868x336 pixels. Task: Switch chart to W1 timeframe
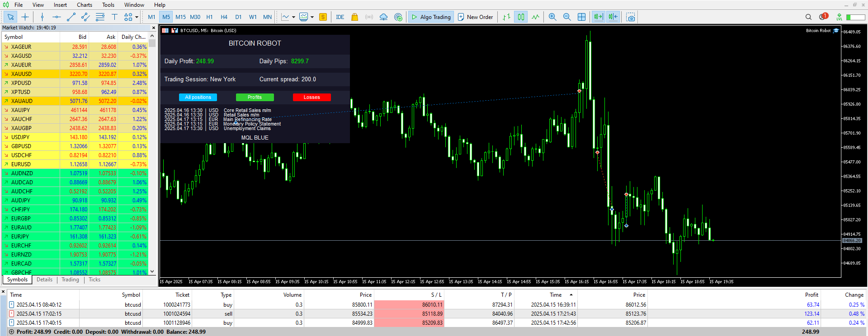253,17
